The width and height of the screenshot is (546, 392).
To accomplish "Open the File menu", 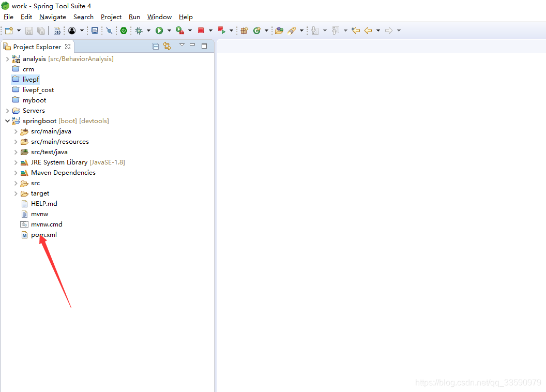I will point(8,17).
